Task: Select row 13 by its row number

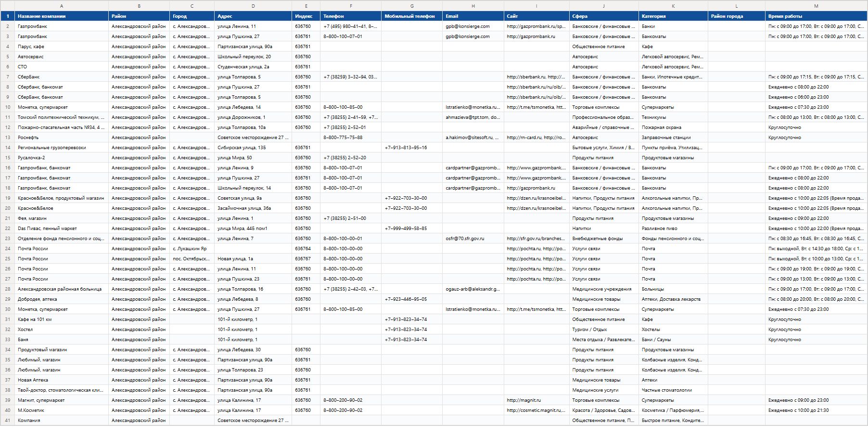Action: pyautogui.click(x=7, y=138)
